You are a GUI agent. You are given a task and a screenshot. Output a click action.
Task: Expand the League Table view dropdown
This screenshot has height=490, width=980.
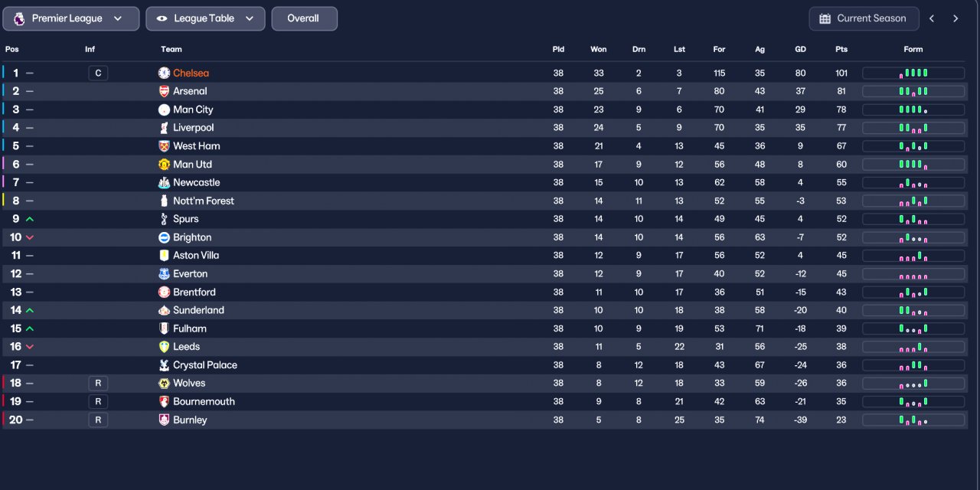205,19
